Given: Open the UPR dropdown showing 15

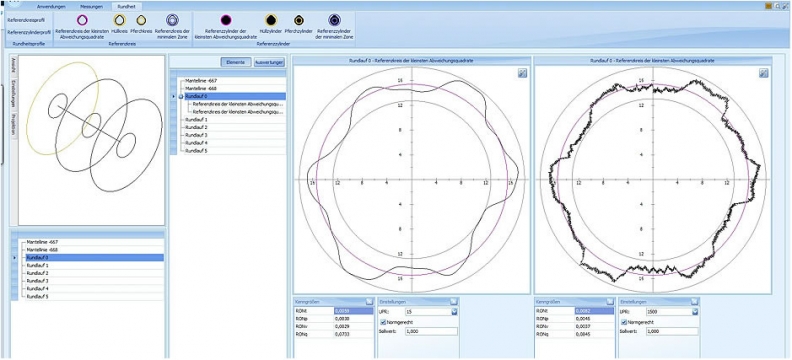Looking at the screenshot, I should (x=454, y=312).
